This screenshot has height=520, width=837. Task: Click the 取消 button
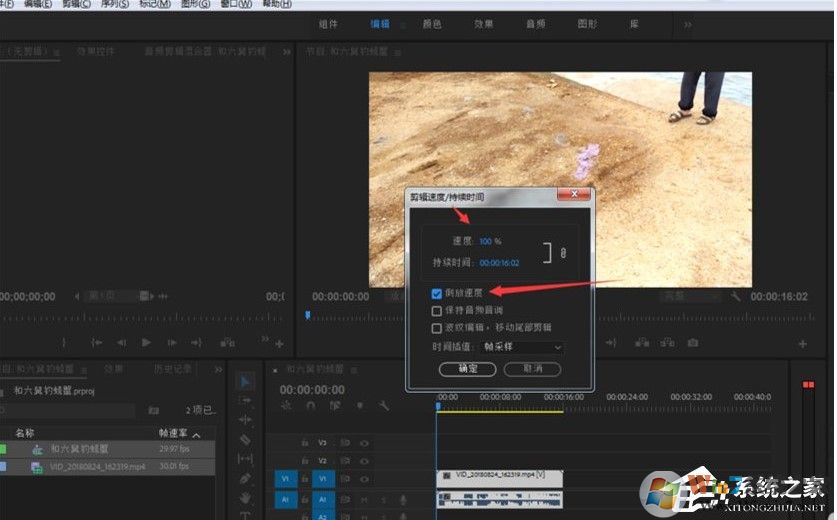[531, 369]
